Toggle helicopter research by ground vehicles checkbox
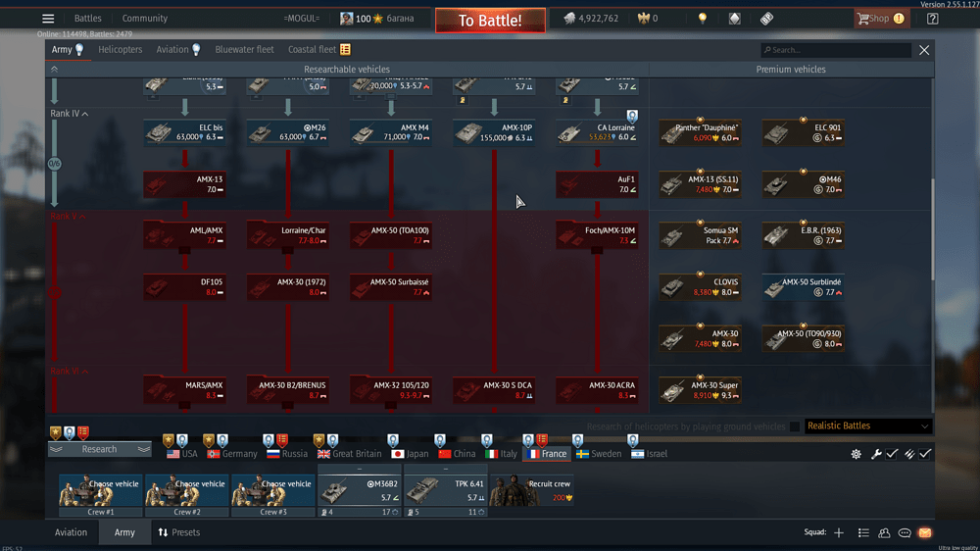The width and height of the screenshot is (980, 551). 795,426
